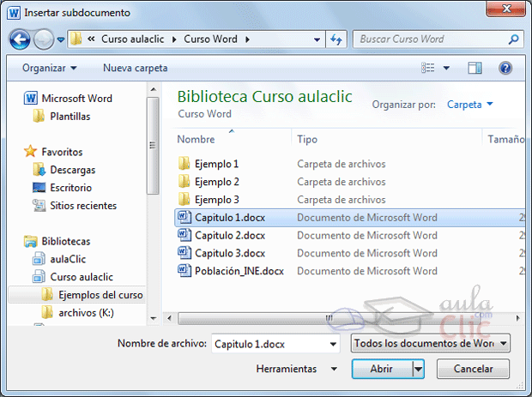This screenshot has height=397, width=532.
Task: Open the Herramientas menu
Action: pos(297,369)
